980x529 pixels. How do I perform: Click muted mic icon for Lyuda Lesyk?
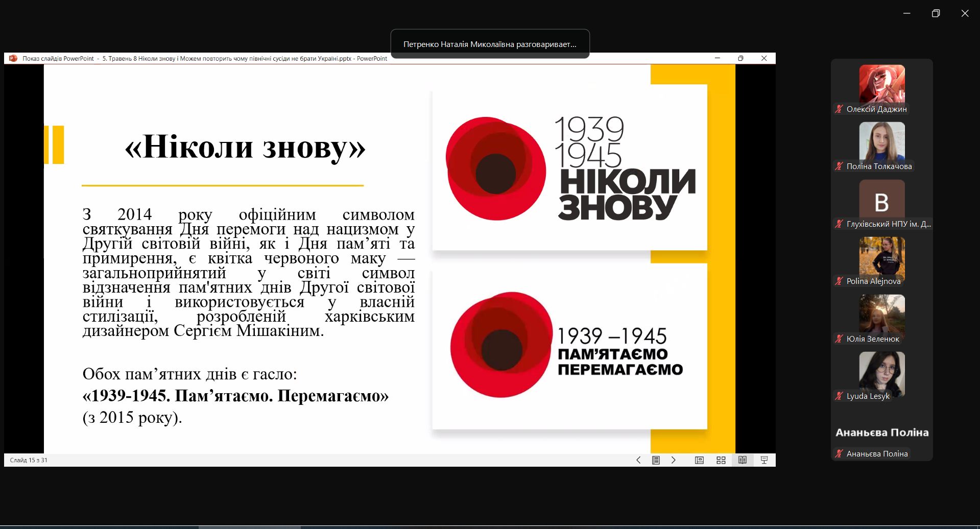click(x=839, y=396)
